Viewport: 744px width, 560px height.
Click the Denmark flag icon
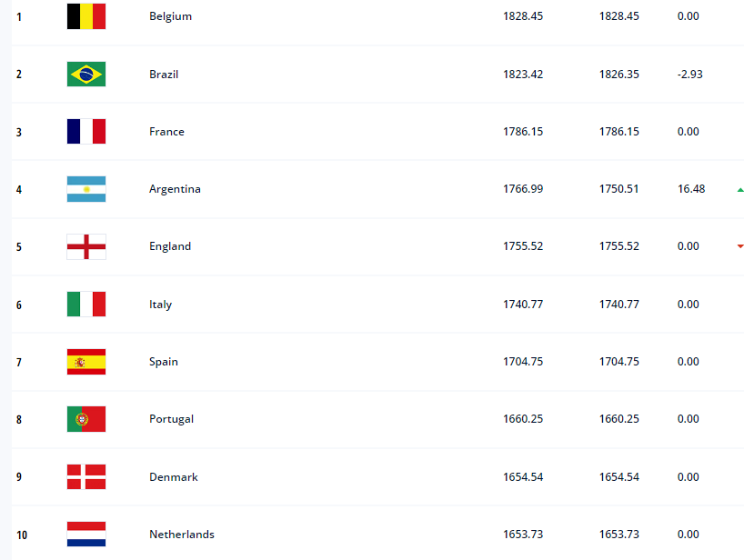(x=86, y=476)
